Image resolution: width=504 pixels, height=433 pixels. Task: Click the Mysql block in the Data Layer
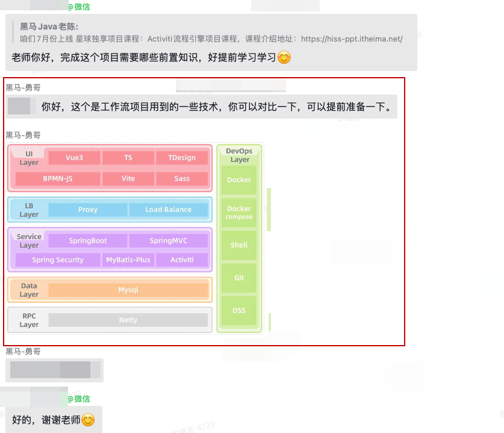coord(128,290)
